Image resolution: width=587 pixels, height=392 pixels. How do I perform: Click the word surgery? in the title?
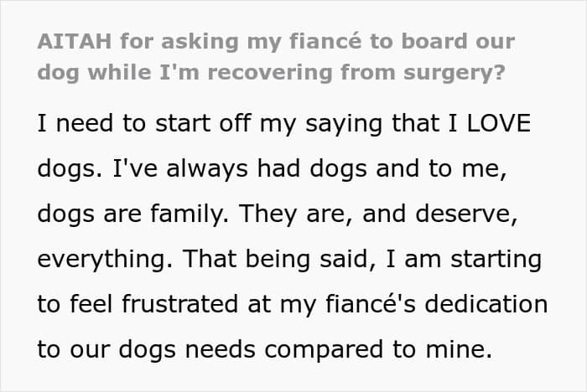(455, 73)
